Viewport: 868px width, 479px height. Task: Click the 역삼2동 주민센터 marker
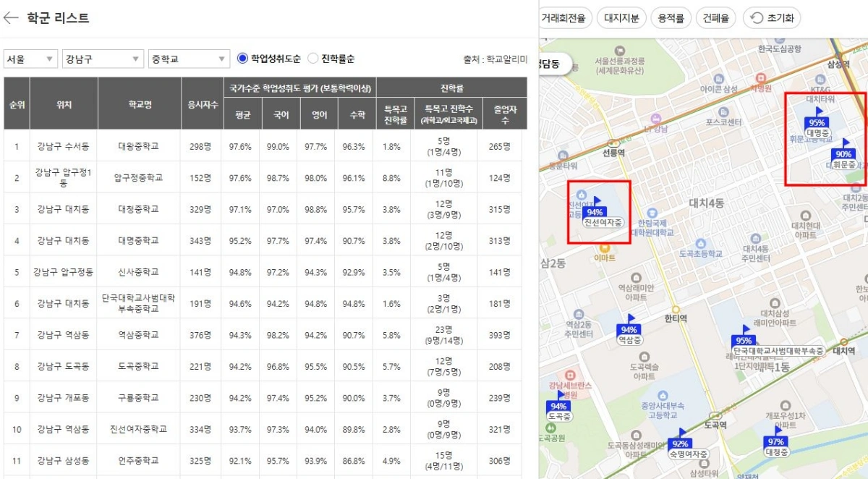point(579,315)
